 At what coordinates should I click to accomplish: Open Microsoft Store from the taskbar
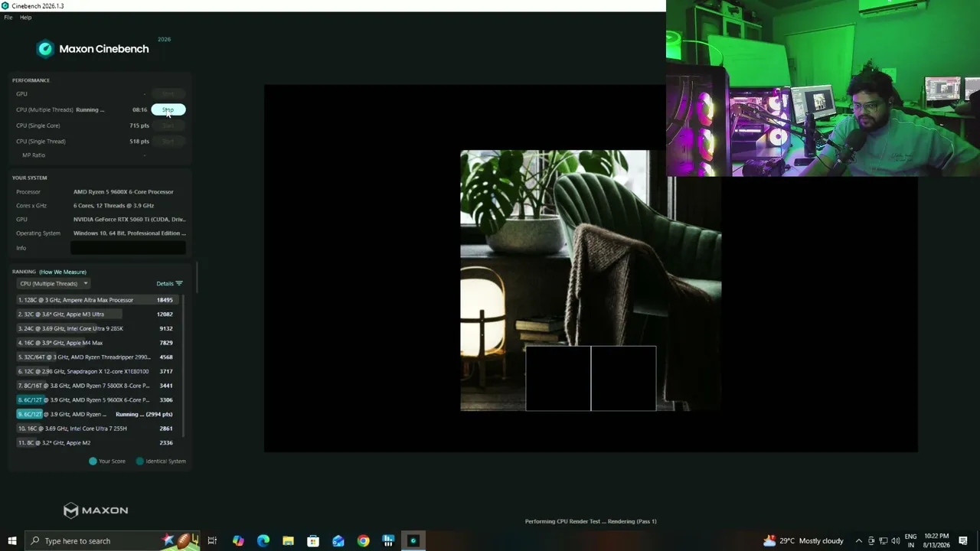point(313,541)
